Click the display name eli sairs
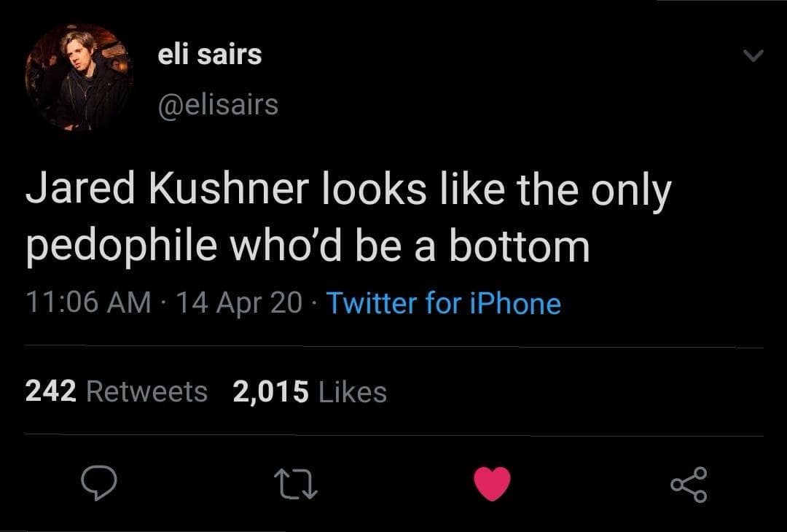Viewport: 787px width, 532px height. (x=210, y=55)
